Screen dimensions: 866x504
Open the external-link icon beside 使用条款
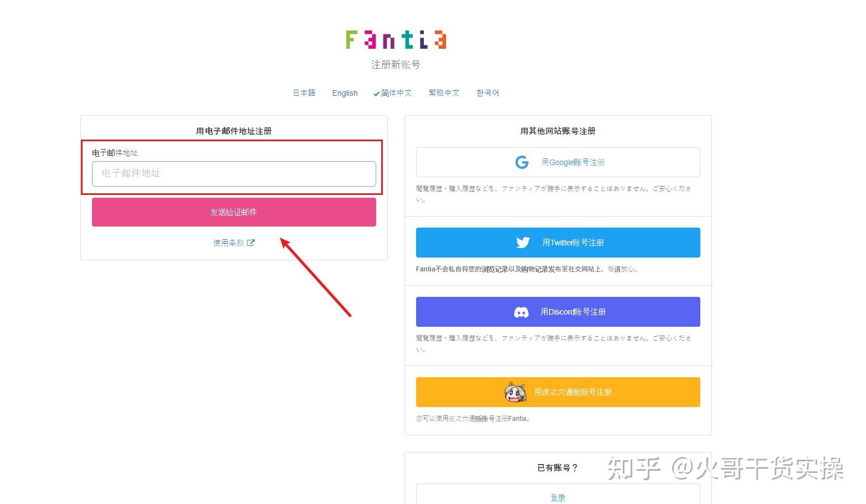(x=252, y=242)
